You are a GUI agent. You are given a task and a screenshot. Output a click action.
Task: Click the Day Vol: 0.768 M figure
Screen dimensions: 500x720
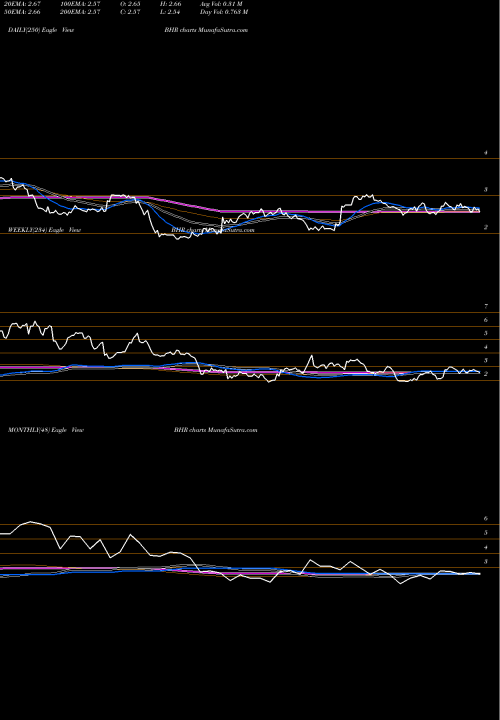[x=224, y=12]
